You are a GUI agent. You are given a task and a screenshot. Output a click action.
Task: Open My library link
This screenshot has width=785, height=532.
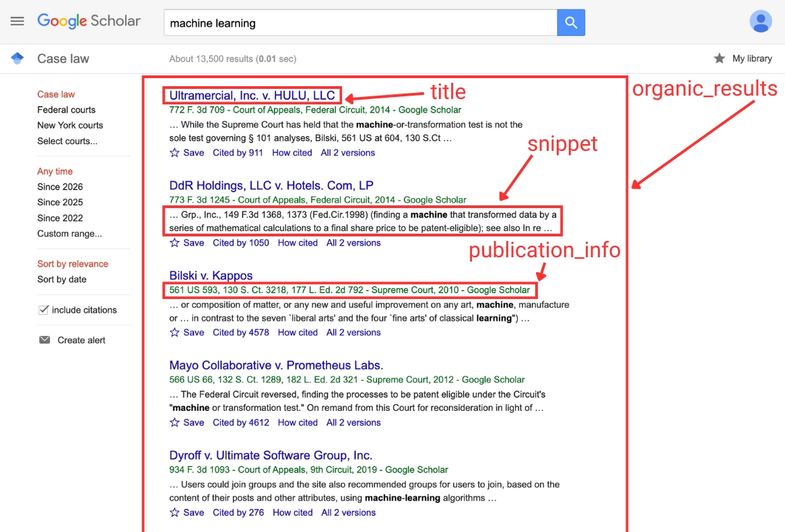752,59
